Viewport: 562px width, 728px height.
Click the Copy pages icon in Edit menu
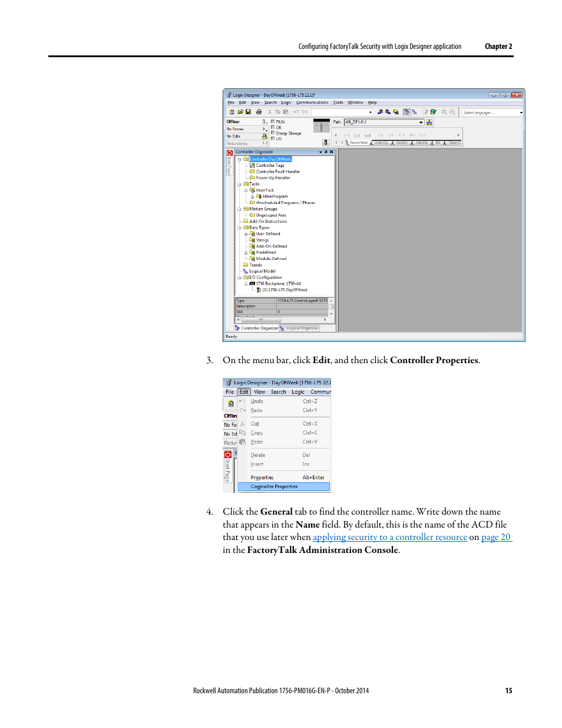point(242,433)
